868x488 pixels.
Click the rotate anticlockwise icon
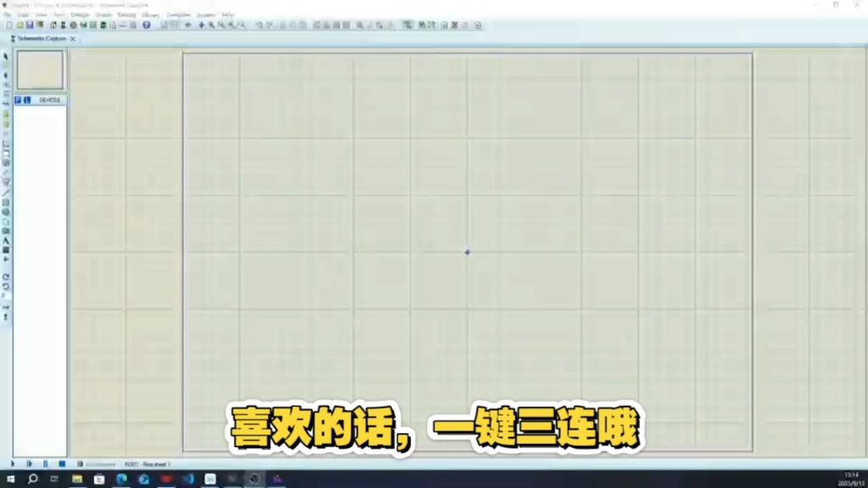6,286
